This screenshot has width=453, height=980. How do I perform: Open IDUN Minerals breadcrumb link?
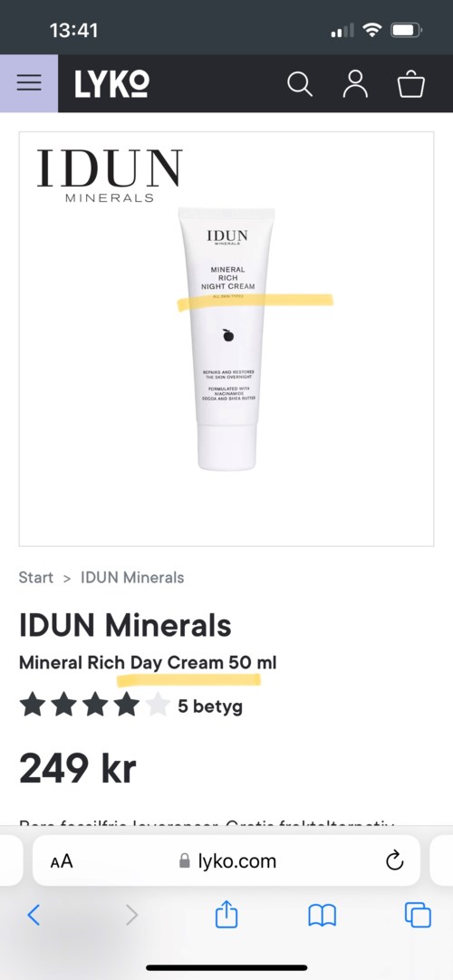pyautogui.click(x=132, y=578)
